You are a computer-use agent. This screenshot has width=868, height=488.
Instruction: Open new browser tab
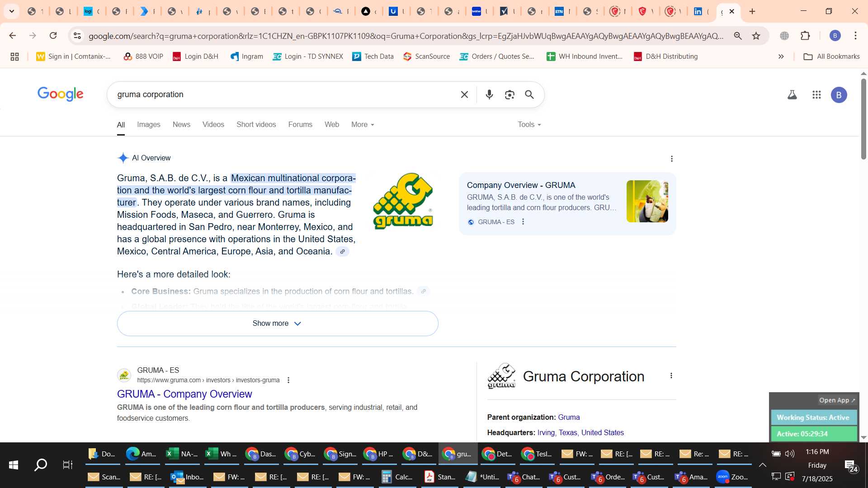752,11
